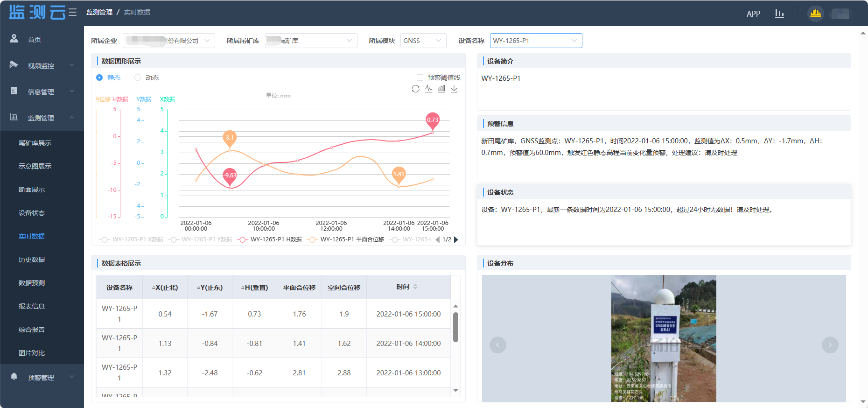Select the 静态 radio option
The width and height of the screenshot is (868, 408).
pyautogui.click(x=99, y=77)
